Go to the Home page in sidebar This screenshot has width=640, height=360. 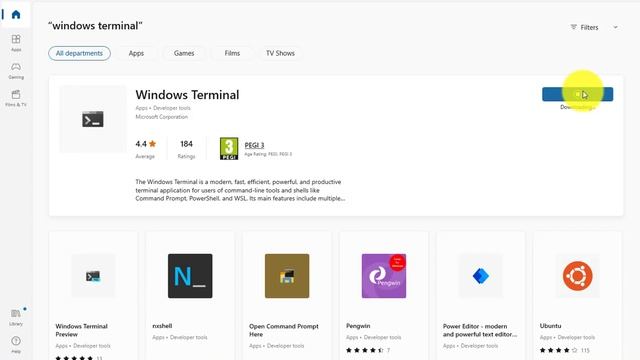(16, 15)
